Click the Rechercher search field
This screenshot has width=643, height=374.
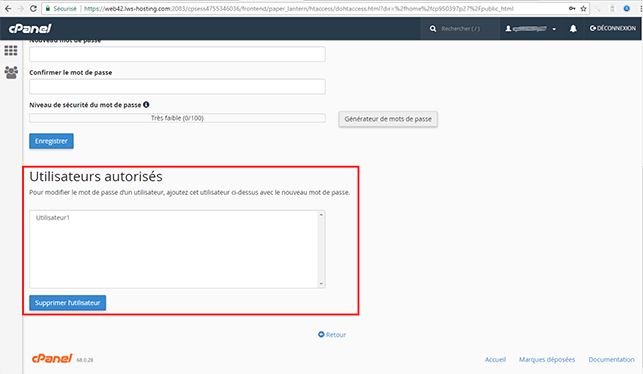coord(461,29)
